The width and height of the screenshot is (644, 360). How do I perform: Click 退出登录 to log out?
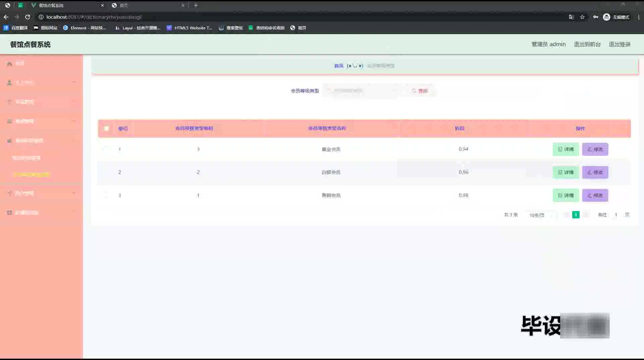[x=620, y=44]
